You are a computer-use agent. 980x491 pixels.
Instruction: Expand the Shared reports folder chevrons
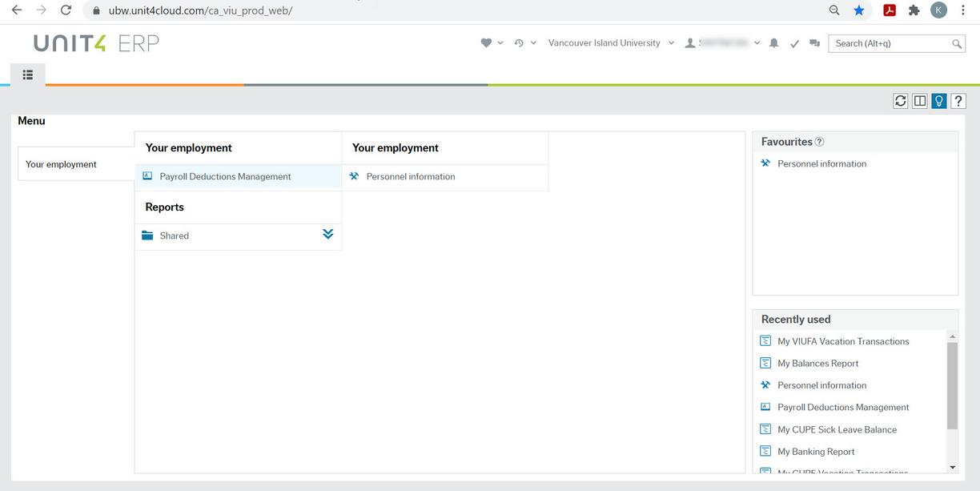(327, 234)
